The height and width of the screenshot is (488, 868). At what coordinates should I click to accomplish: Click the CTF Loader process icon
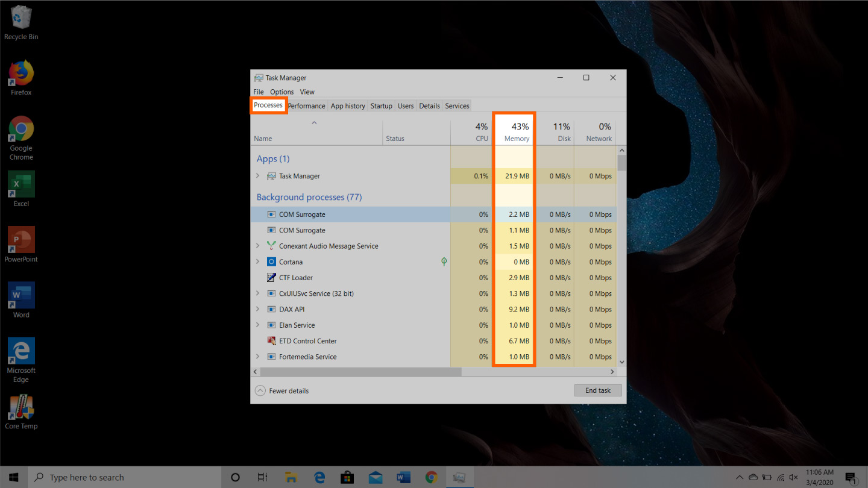(271, 277)
